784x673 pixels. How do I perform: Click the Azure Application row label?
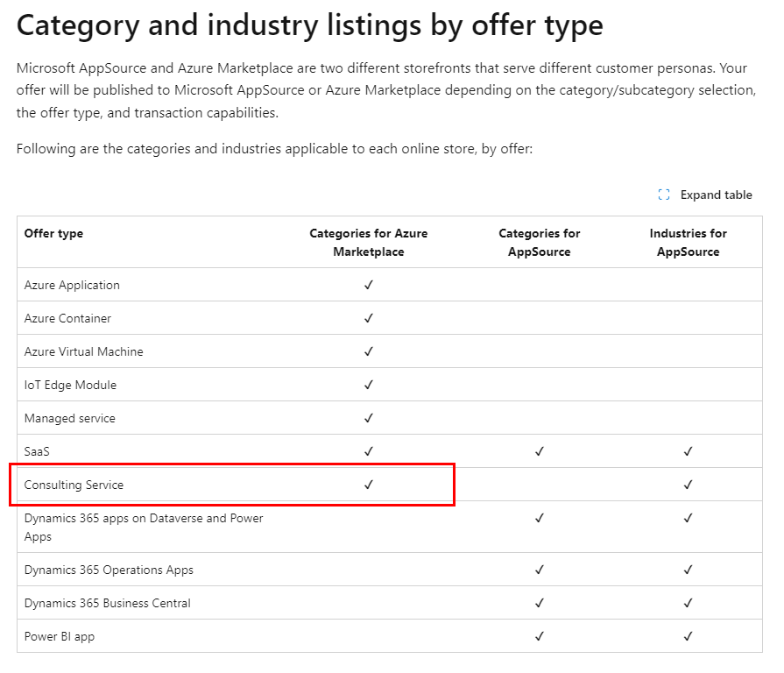[x=72, y=285]
